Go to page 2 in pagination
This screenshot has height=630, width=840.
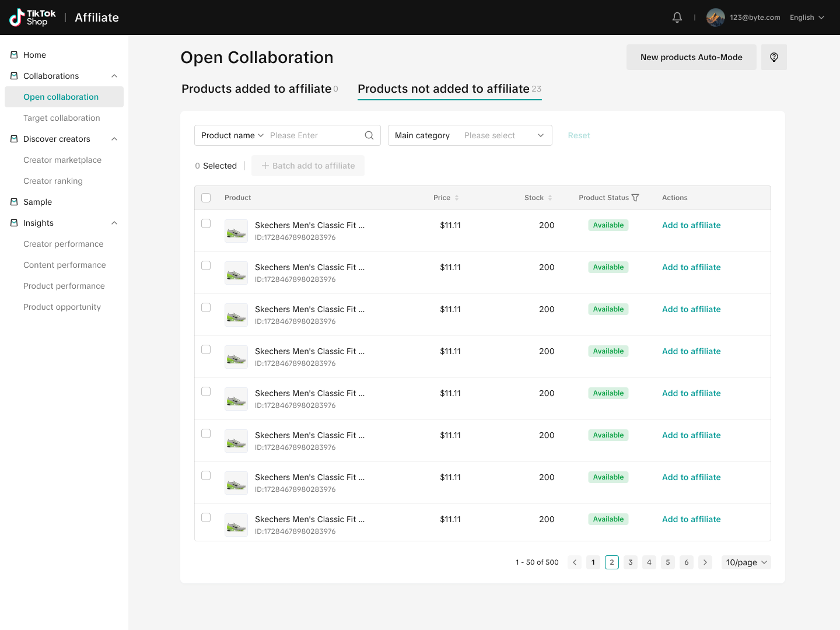[612, 562]
